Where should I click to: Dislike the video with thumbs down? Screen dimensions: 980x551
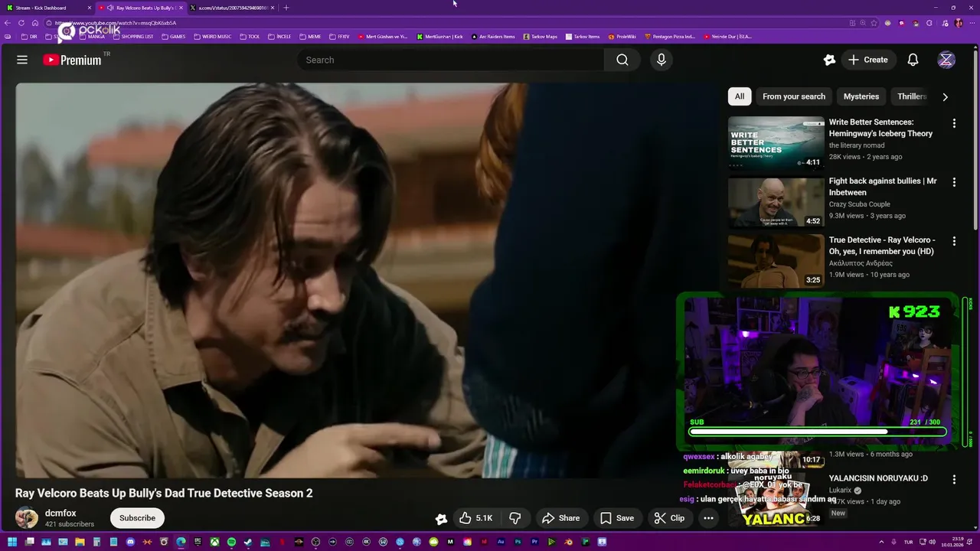point(515,518)
